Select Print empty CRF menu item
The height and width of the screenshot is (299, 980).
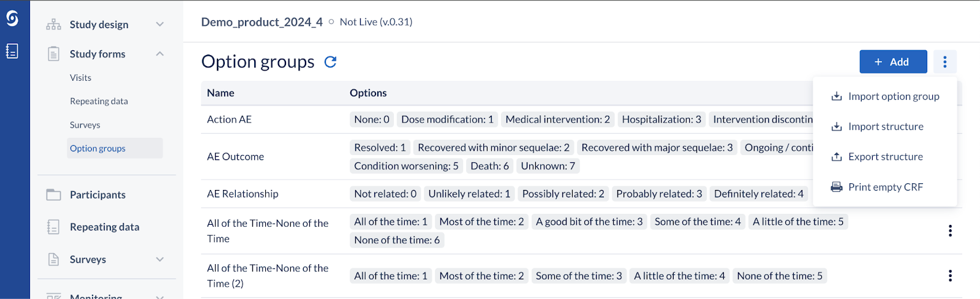884,187
